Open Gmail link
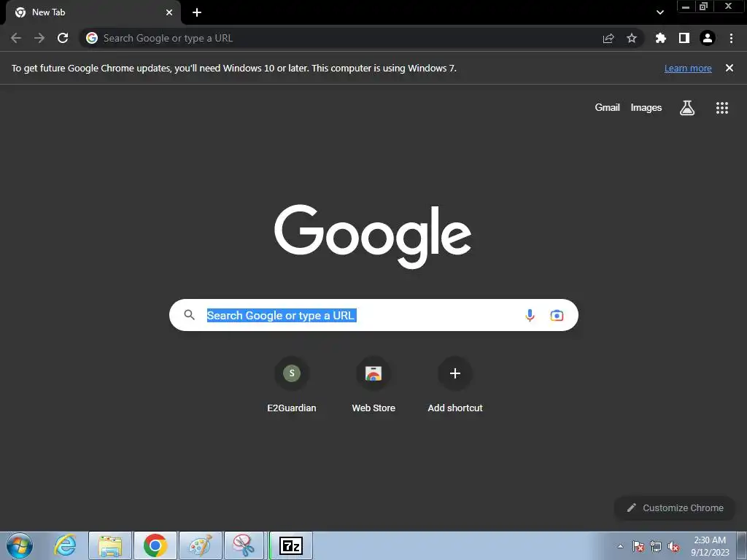The width and height of the screenshot is (747, 560). (608, 108)
